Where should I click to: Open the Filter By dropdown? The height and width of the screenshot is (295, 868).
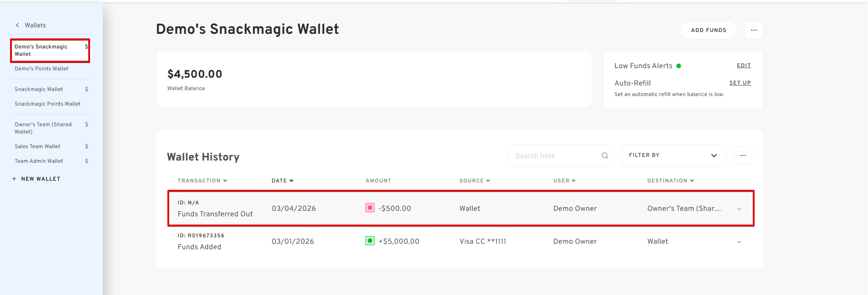673,156
